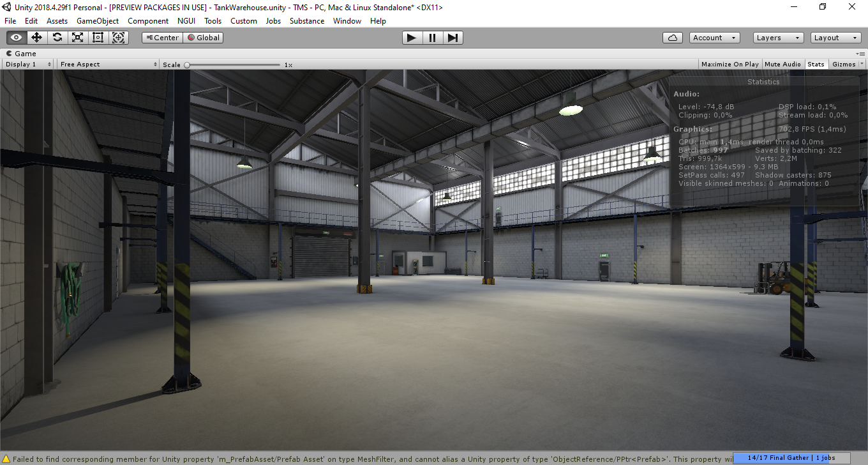Select the Scale tool
Screen dimensions: 868x465
78,38
